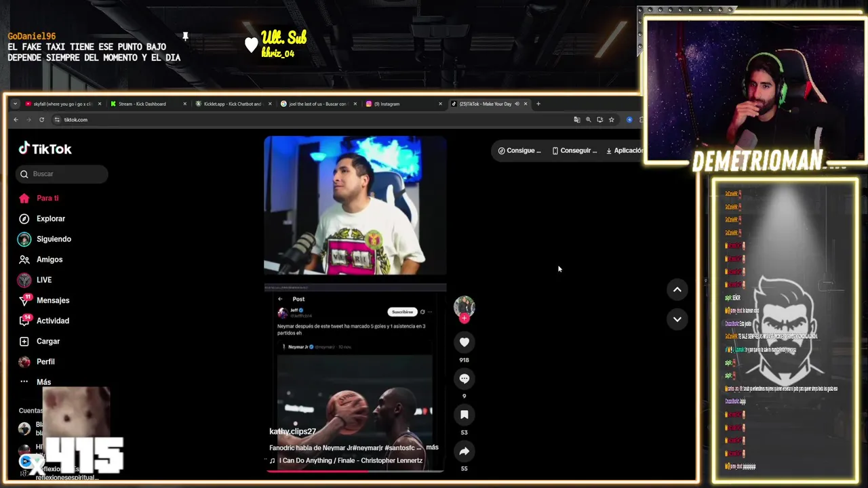Screen dimensions: 868x488
Task: Focus the Buscar search field
Action: [62, 174]
